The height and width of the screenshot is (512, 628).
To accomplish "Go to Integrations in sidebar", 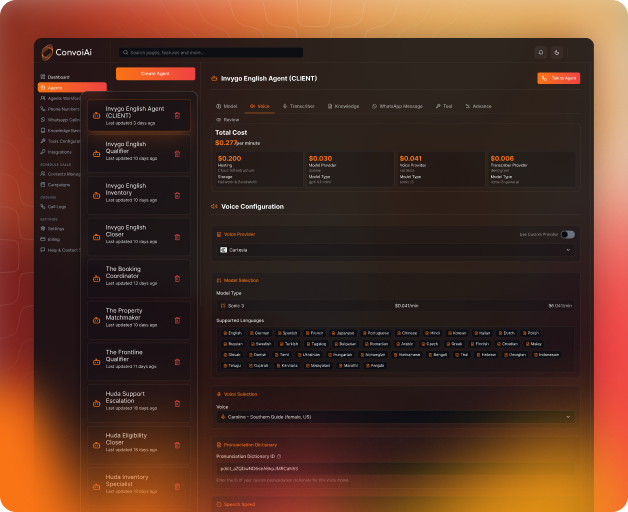I will coord(56,152).
